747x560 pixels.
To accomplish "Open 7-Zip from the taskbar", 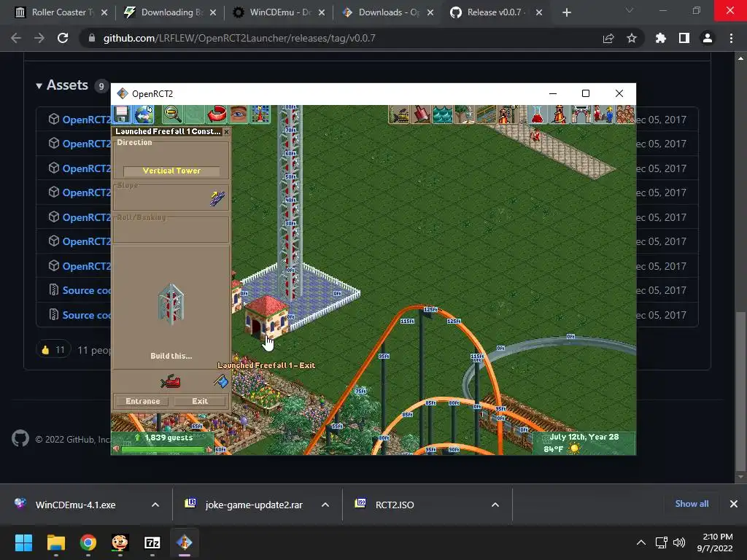I will [152, 542].
